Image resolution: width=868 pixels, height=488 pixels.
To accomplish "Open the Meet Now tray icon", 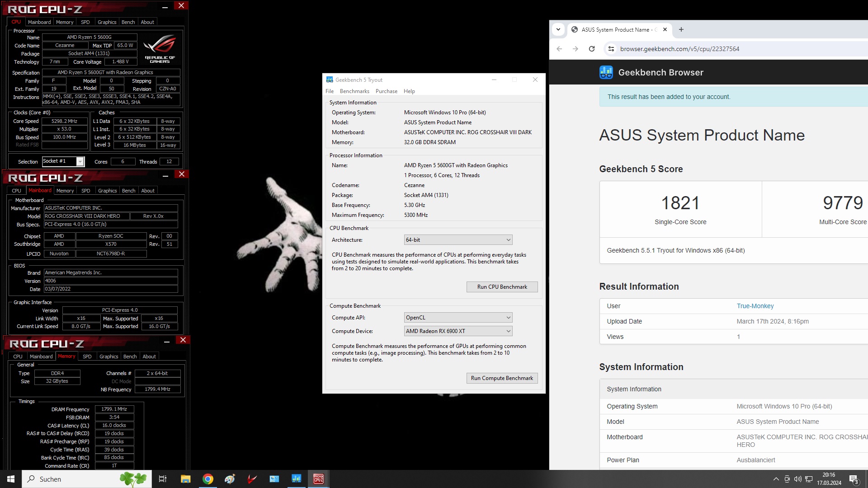I will (x=787, y=479).
